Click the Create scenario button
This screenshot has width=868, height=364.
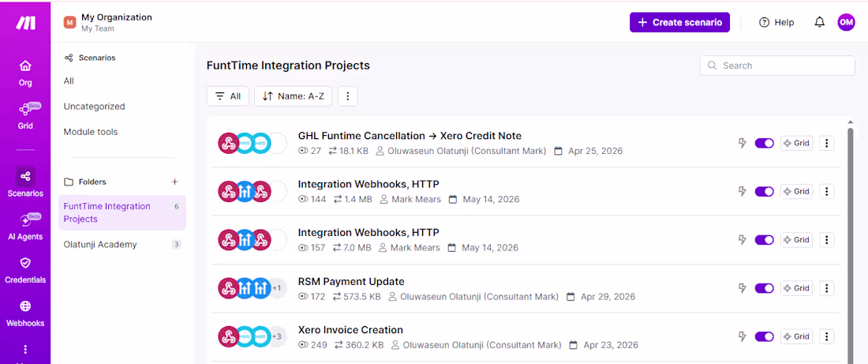pos(679,22)
